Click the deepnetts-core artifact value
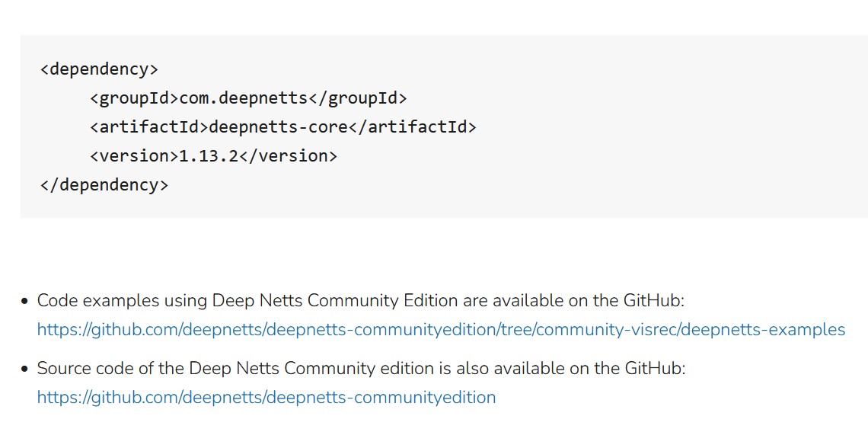Image resolution: width=868 pixels, height=432 pixels. pos(279,127)
